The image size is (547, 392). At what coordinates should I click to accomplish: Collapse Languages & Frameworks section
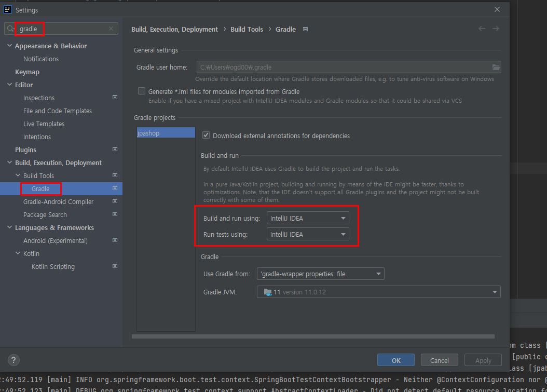coord(10,227)
